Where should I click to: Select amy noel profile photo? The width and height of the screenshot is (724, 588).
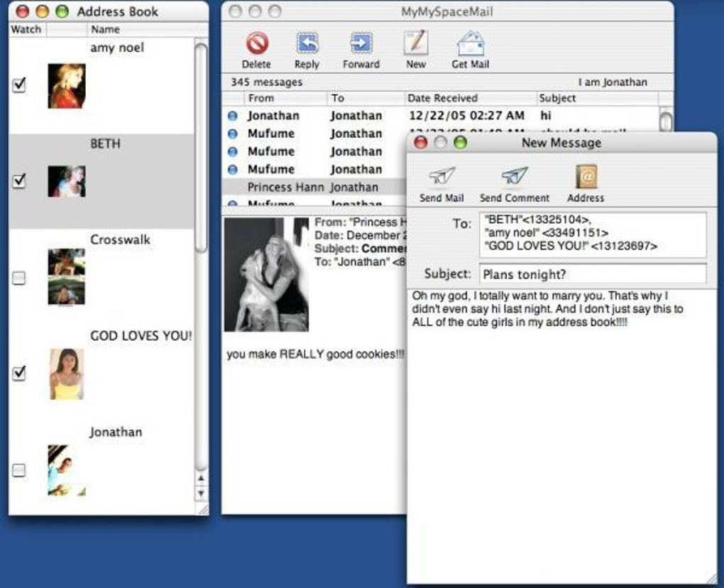[x=67, y=86]
